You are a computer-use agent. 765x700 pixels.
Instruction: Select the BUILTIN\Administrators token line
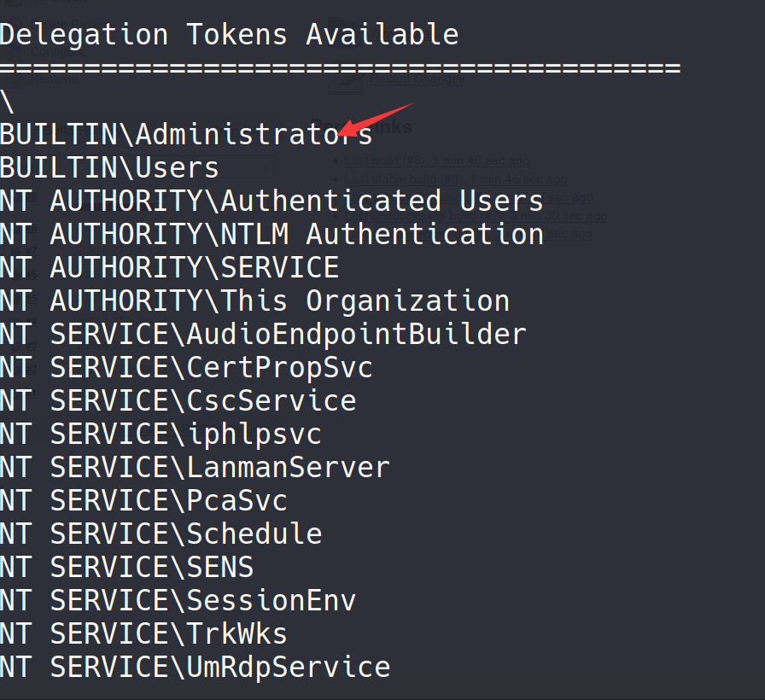[186, 135]
